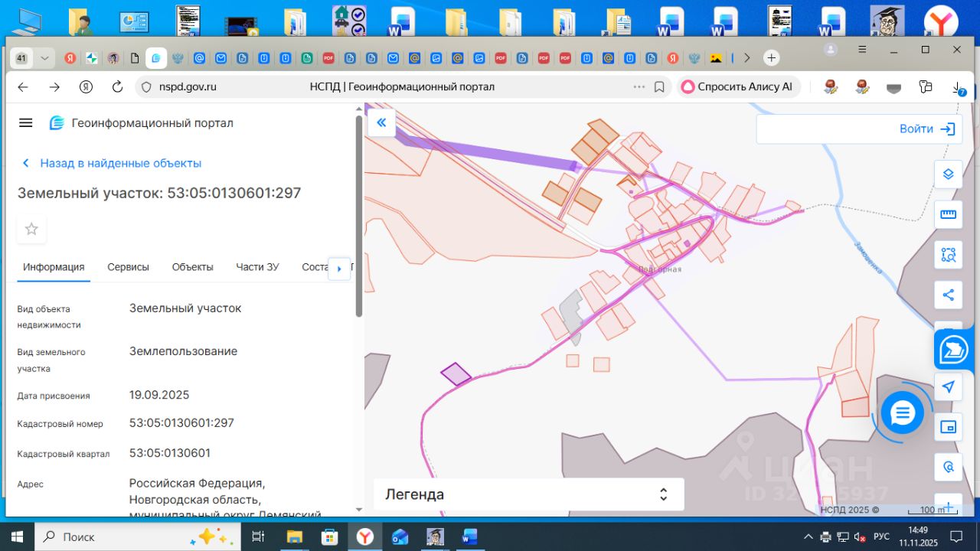Click the Геоинформационный портал logo link
The height and width of the screenshot is (551, 980).
[141, 123]
